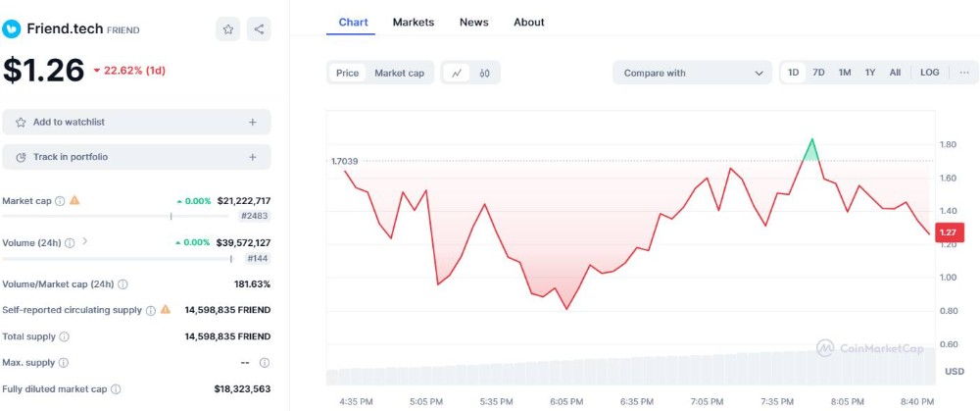The image size is (980, 411).
Task: Open Max. supply info icon beside label
Action: tap(64, 363)
